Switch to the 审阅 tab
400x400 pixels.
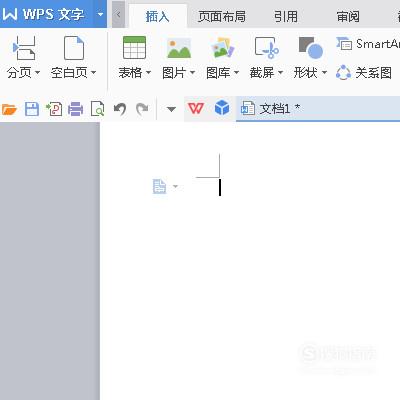(348, 16)
